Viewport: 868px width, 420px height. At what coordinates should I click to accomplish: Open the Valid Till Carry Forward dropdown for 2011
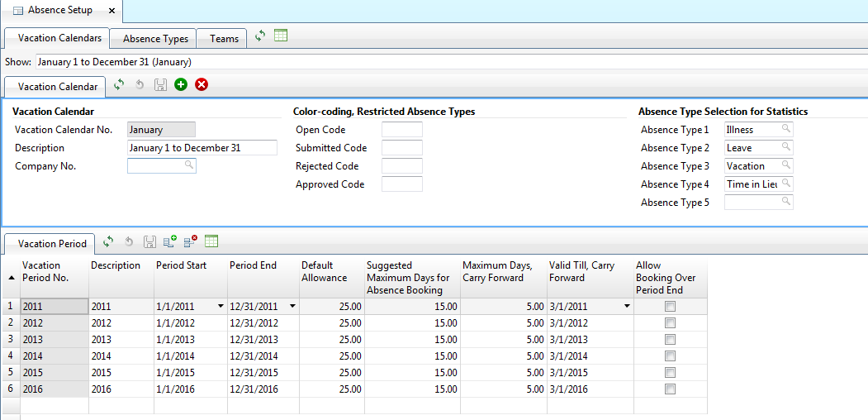point(627,307)
